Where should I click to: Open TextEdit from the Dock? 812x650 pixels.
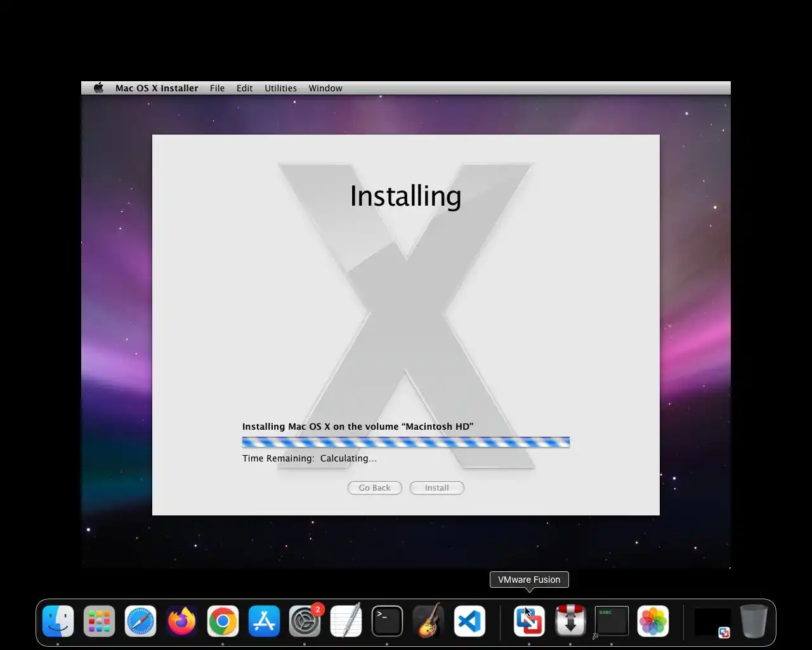click(346, 621)
